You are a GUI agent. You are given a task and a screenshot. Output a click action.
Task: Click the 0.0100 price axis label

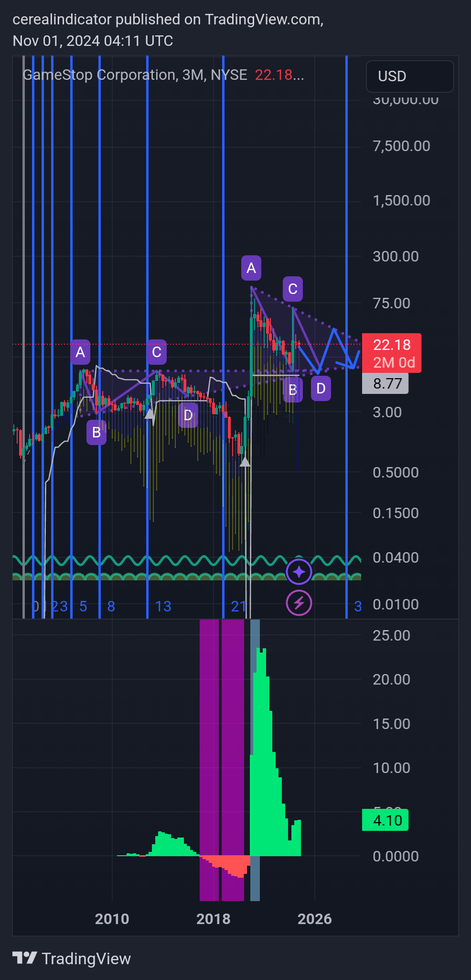[396, 604]
